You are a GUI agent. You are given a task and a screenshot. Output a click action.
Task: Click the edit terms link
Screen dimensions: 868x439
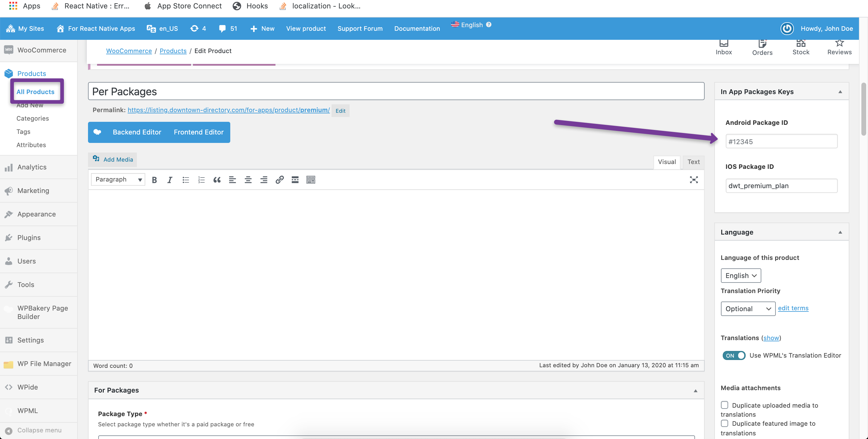pos(793,308)
